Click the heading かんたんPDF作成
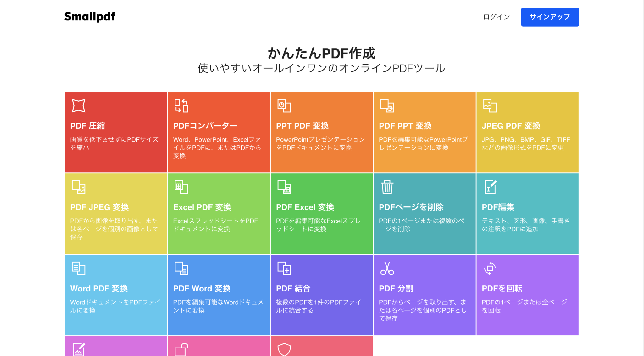Viewport: 644px width, 356px height. coord(321,53)
